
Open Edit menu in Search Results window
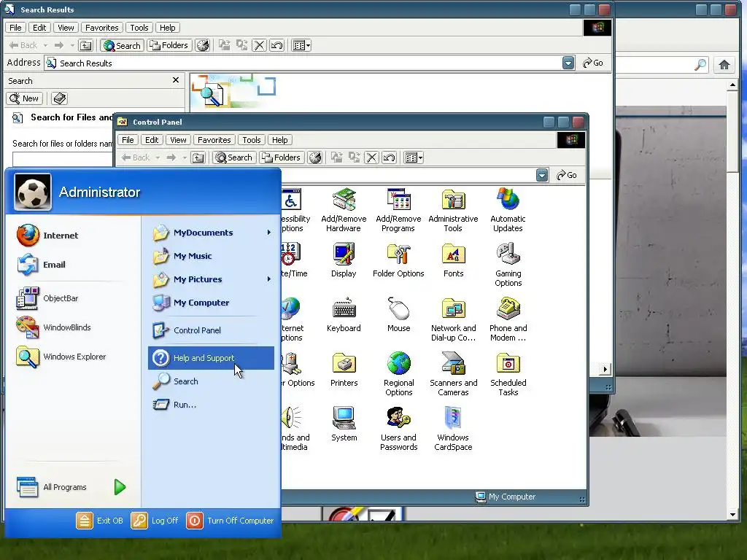coord(39,28)
